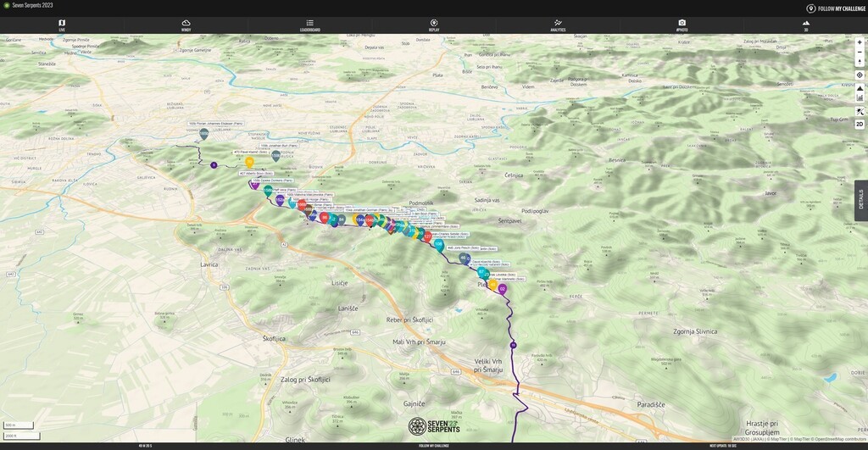868x450 pixels.
Task: Select red rider marker 96
Action: point(325,218)
